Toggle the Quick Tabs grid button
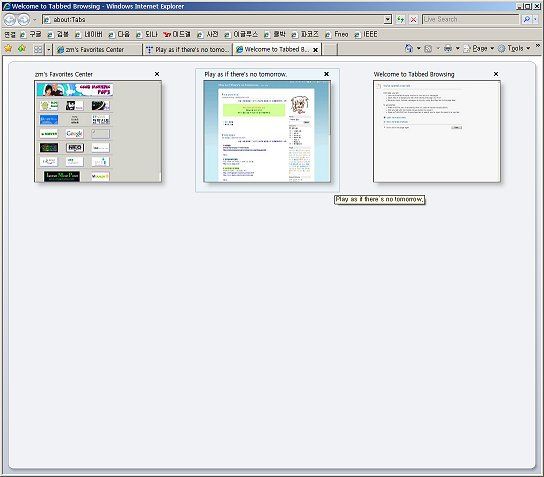Screen dimensions: 544x477 click(38, 49)
